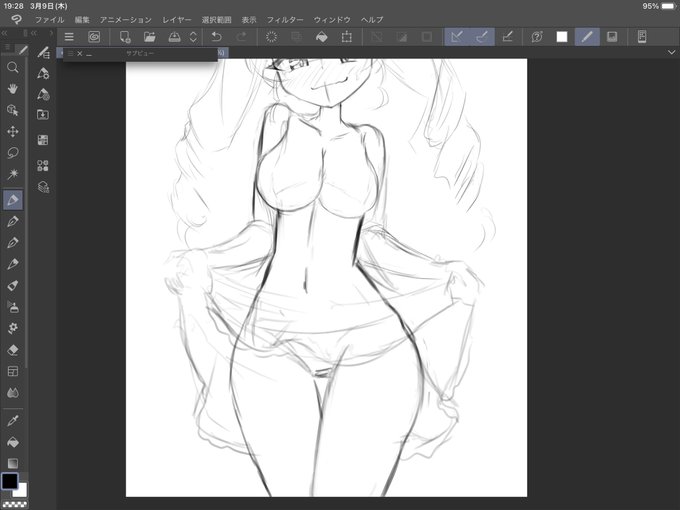Viewport: 680px width, 510px height.
Task: Open the Color Set palette icon
Action: 43,140
